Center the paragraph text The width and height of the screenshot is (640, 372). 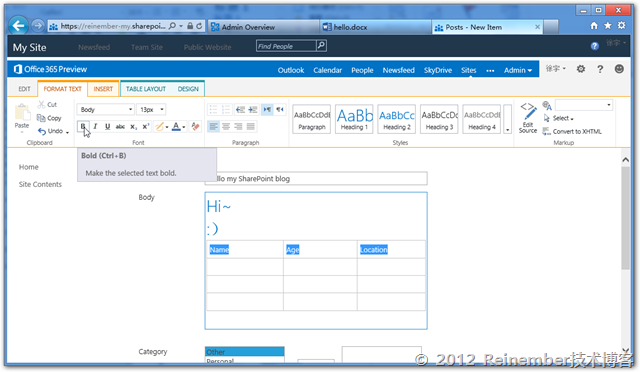coord(226,127)
